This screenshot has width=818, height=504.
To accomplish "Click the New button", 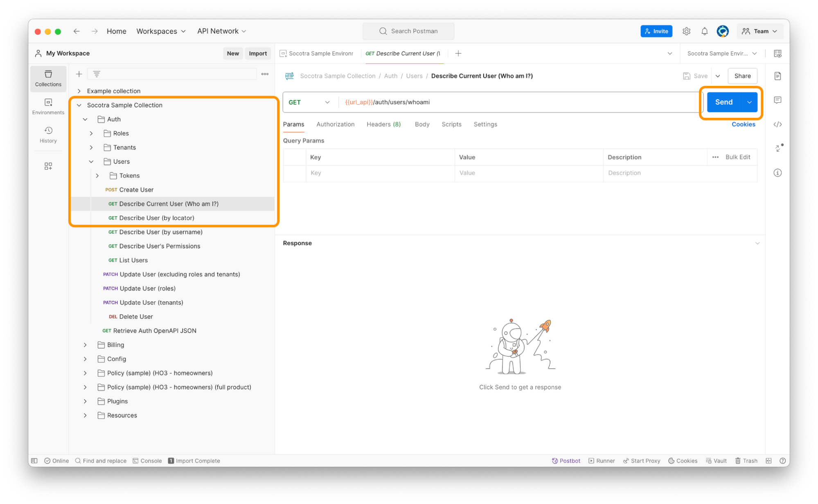I will tap(233, 54).
